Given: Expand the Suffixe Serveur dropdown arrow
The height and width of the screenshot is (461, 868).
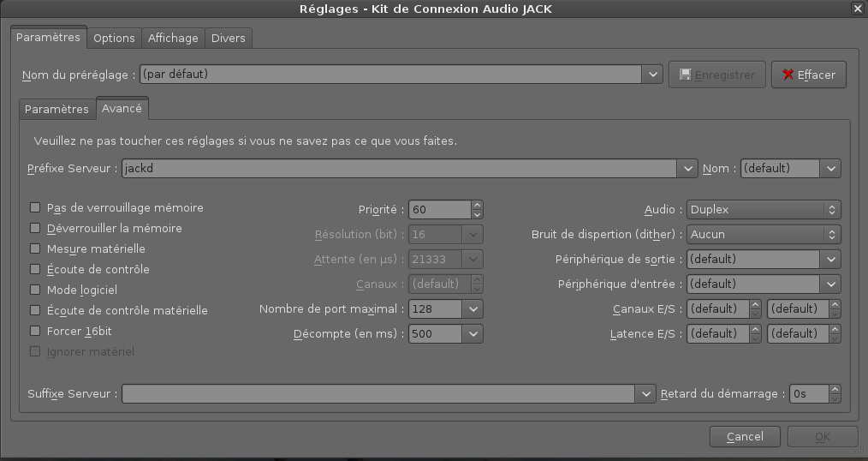Looking at the screenshot, I should 645,394.
